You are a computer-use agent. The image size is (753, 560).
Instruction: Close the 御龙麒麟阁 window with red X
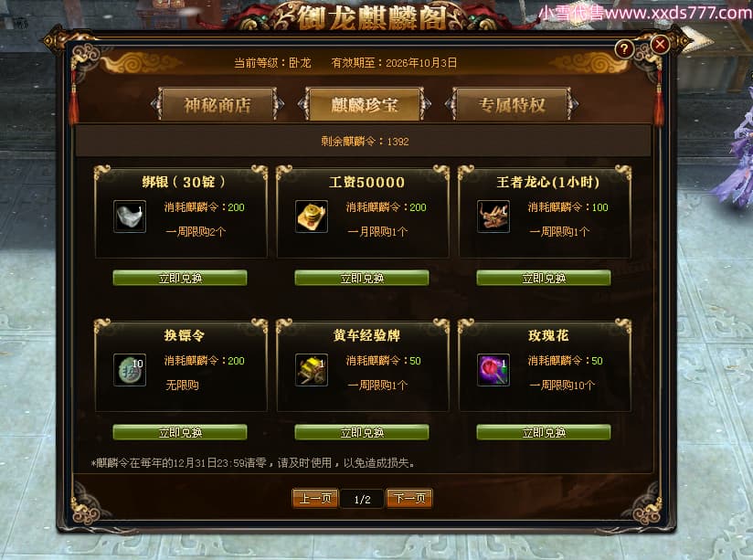tap(660, 45)
